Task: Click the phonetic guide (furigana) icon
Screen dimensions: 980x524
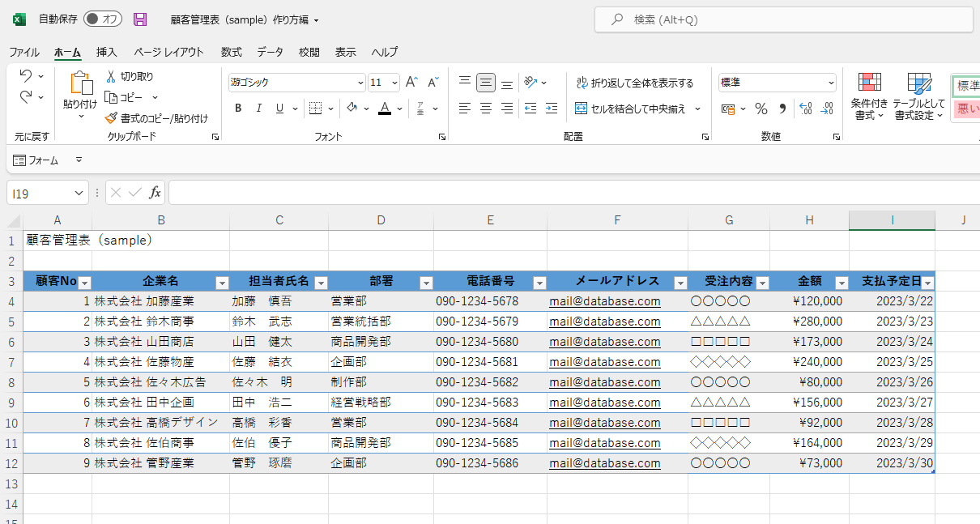Action: [x=421, y=109]
